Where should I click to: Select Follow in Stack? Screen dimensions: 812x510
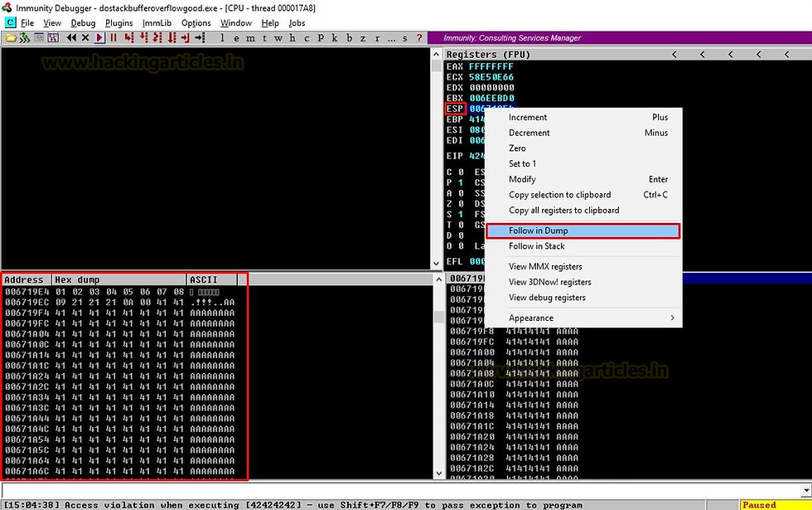(x=583, y=246)
